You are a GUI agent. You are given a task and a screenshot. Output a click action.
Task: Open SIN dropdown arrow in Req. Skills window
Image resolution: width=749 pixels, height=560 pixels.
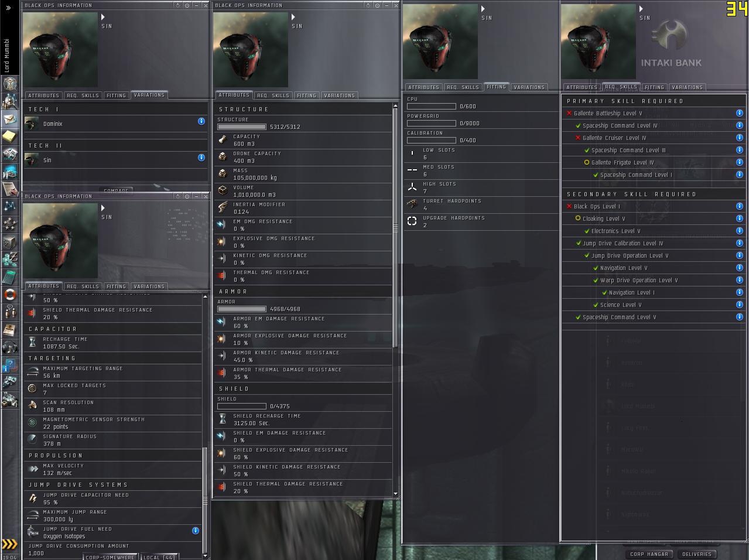pos(641,9)
